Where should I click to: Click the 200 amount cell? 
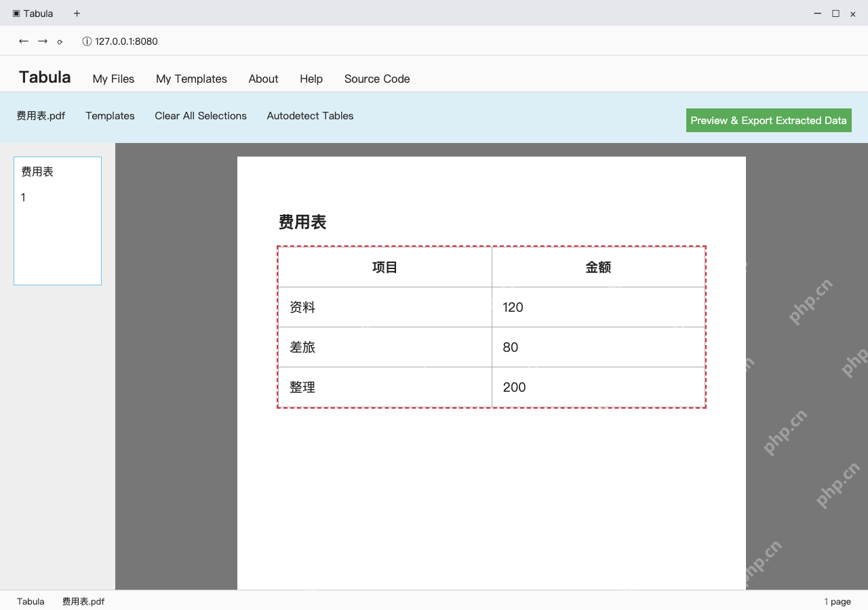click(599, 387)
